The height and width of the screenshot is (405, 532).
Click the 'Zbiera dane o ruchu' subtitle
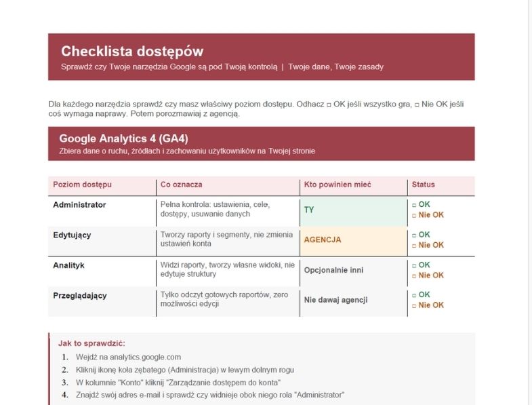187,151
